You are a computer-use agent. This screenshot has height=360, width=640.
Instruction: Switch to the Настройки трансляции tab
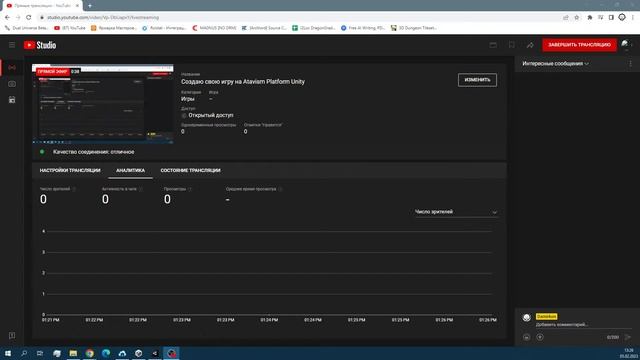[x=70, y=170]
